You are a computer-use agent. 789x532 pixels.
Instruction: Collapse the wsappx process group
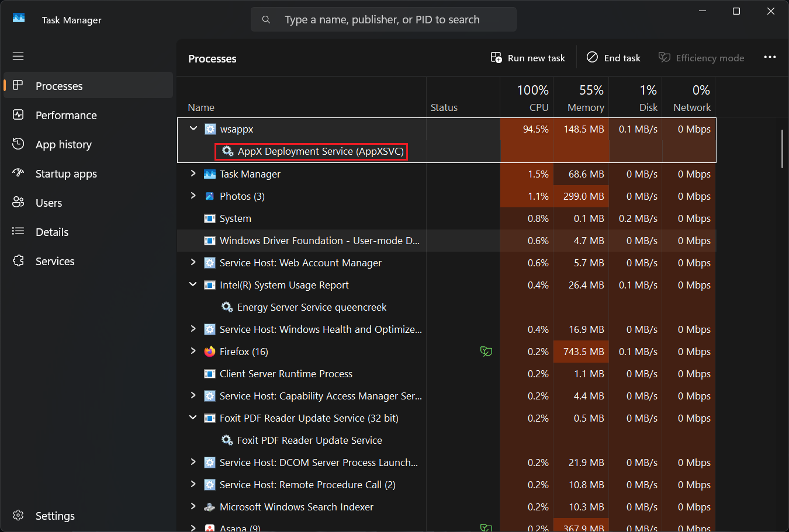[193, 129]
